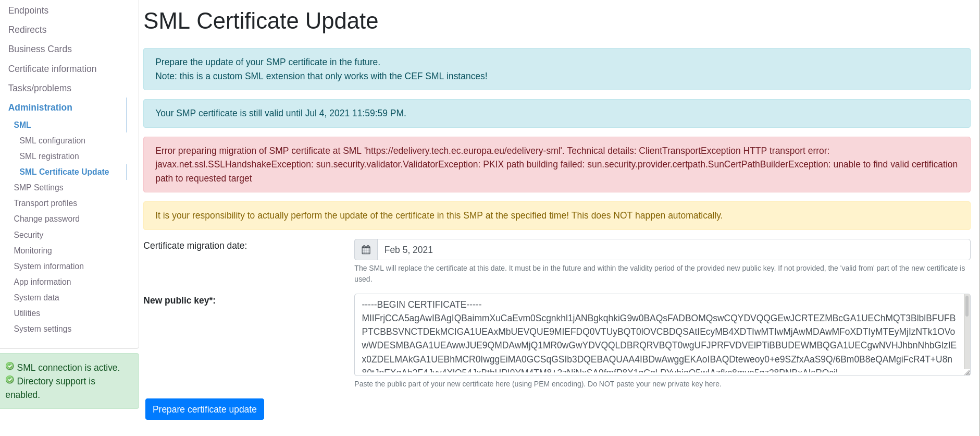The image size is (980, 436).
Task: Navigate to Transport profiles
Action: 45,203
